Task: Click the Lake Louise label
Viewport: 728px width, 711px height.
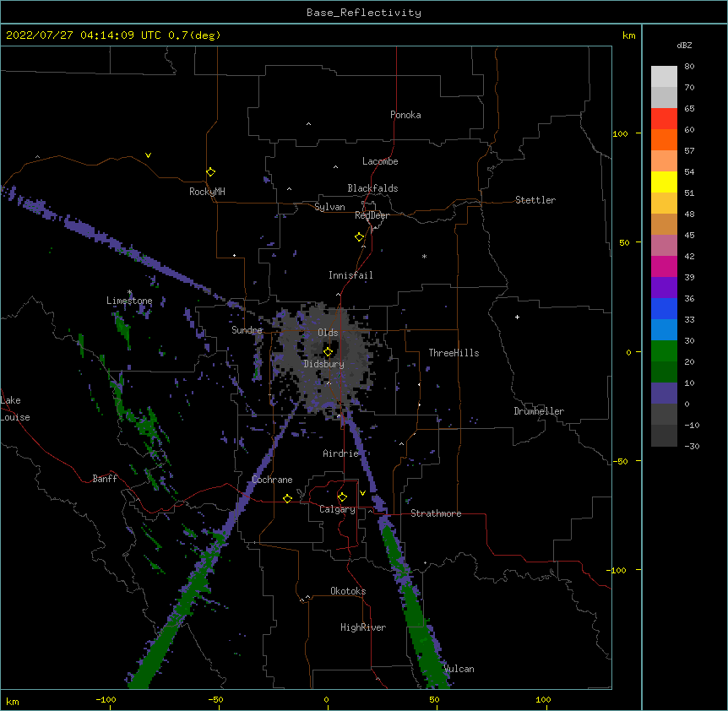Action: (15, 409)
